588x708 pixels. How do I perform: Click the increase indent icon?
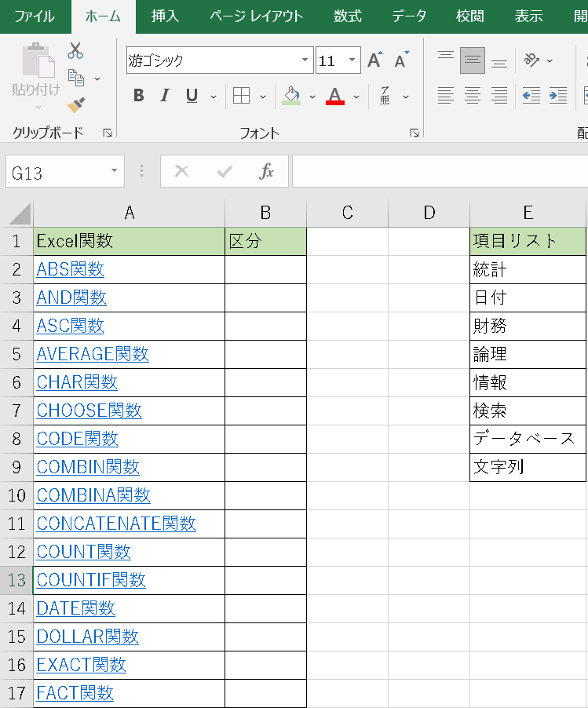coord(558,96)
